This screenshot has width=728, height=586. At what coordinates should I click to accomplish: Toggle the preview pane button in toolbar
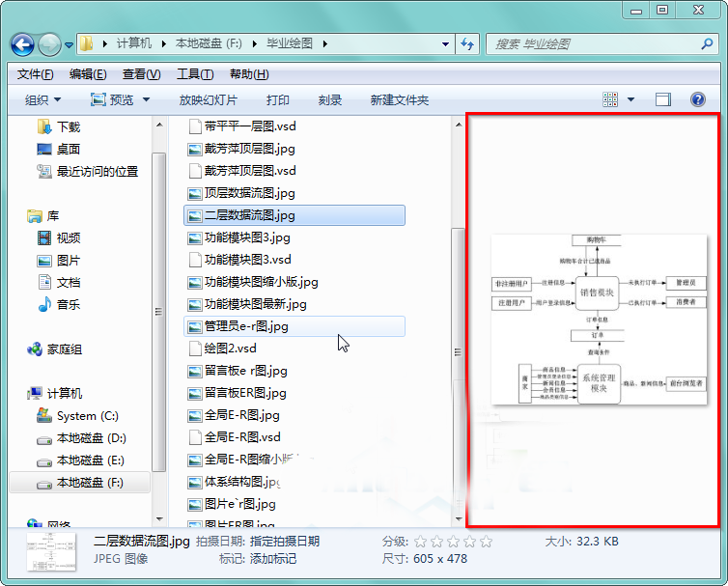[663, 99]
